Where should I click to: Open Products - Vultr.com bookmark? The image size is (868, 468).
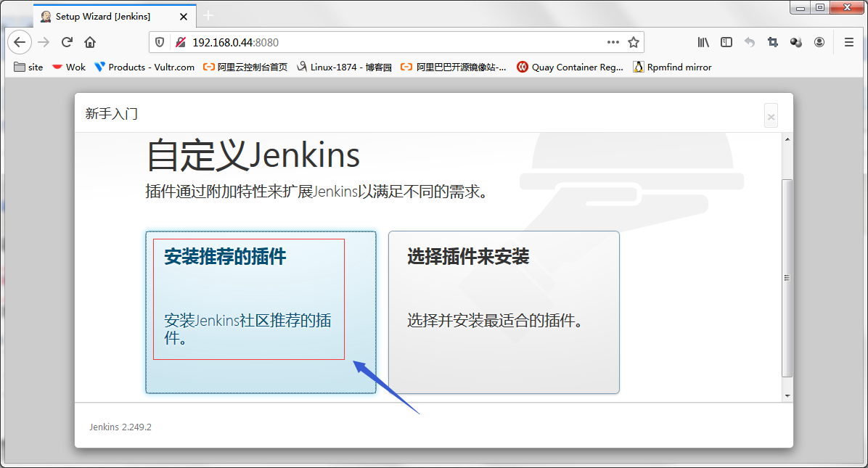tap(144, 67)
